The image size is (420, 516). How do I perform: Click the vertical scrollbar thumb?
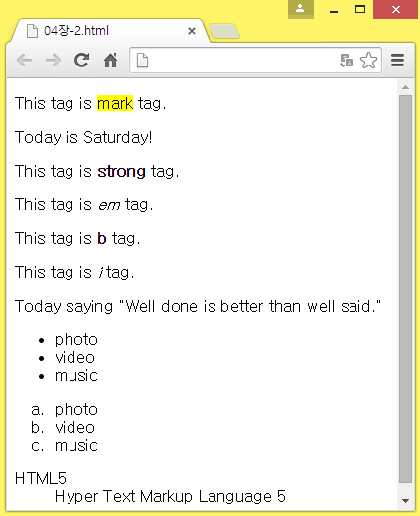[x=405, y=290]
